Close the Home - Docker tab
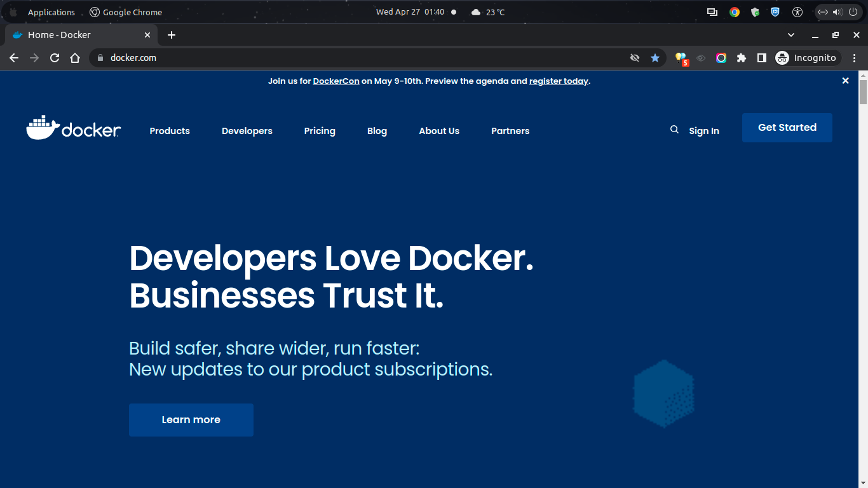This screenshot has height=488, width=868. 147,35
